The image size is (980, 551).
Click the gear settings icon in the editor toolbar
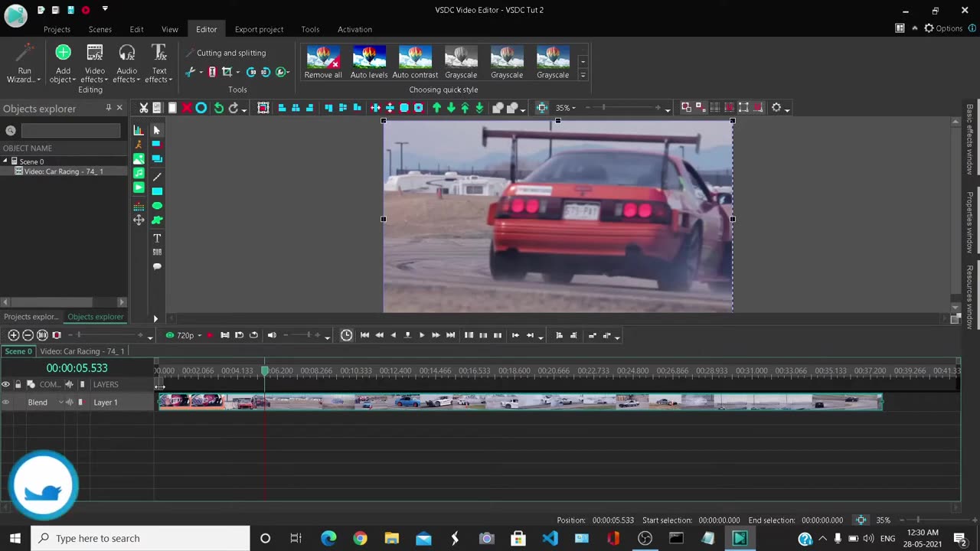click(776, 108)
